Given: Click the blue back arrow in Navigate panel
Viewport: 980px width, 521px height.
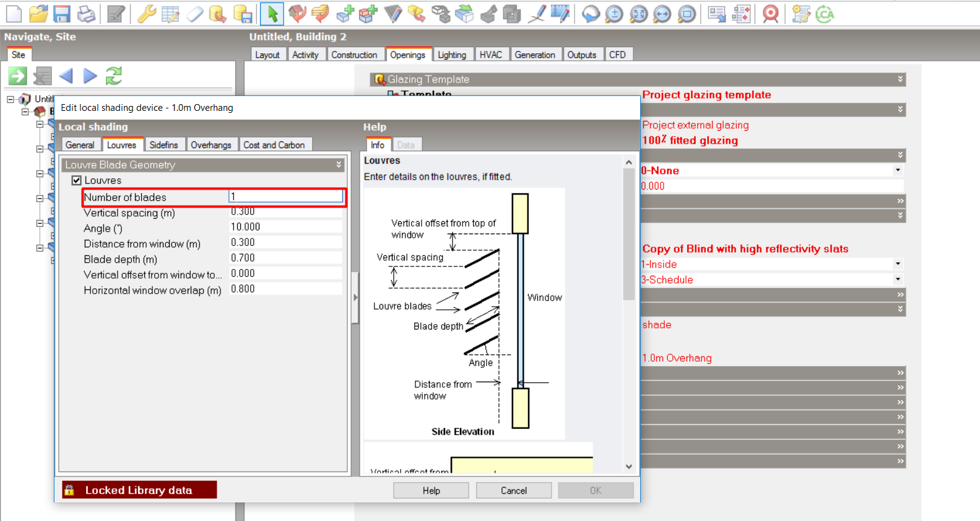Looking at the screenshot, I should (66, 76).
